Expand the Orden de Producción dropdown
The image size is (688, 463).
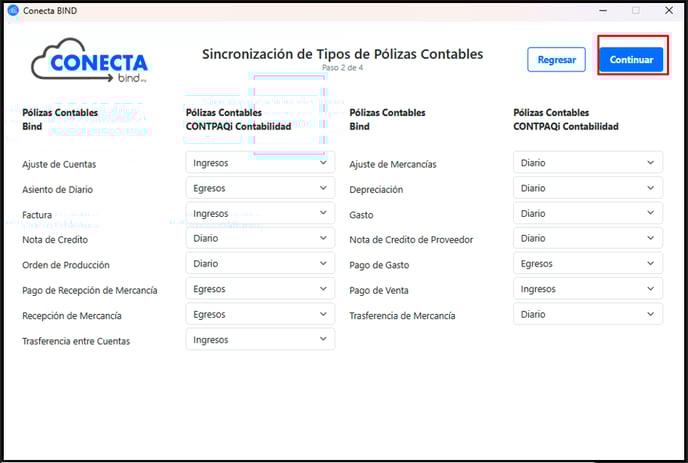point(260,264)
